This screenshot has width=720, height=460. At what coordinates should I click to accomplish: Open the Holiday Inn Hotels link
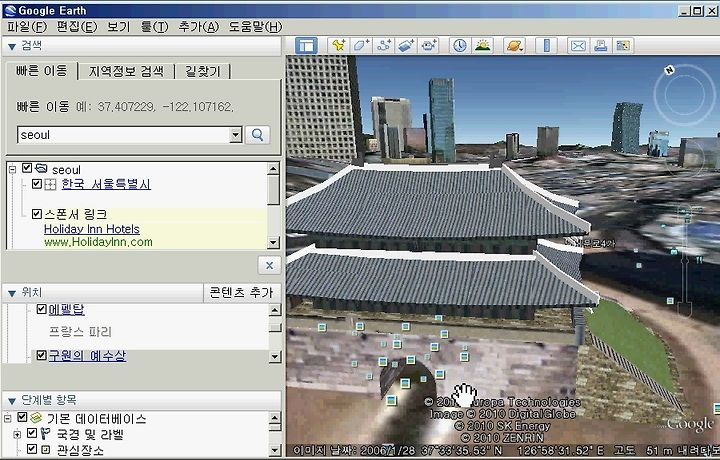(x=92, y=229)
